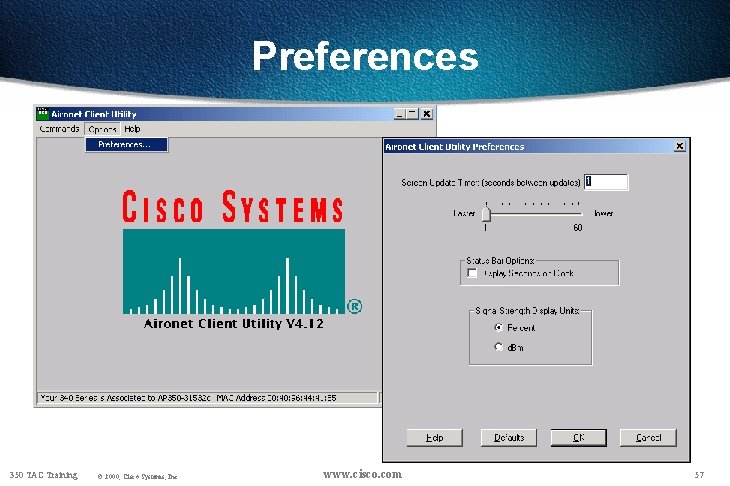Choose Preferences... from Options menu
Viewport: 730px width, 486px height.
[126, 145]
